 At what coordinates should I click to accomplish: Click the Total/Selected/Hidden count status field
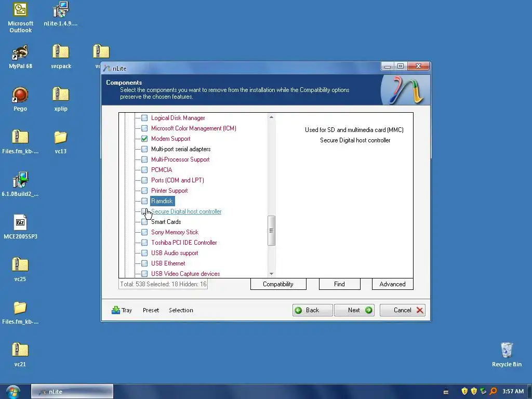(163, 284)
